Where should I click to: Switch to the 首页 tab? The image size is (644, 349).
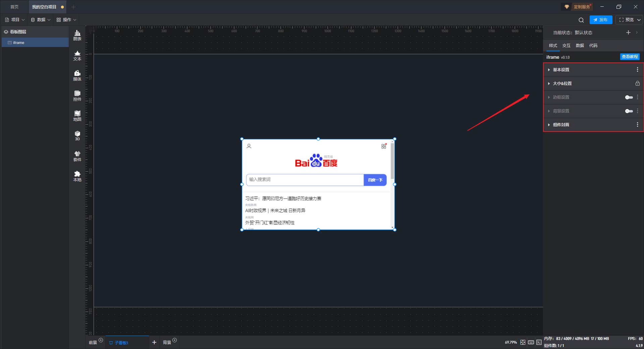[14, 7]
